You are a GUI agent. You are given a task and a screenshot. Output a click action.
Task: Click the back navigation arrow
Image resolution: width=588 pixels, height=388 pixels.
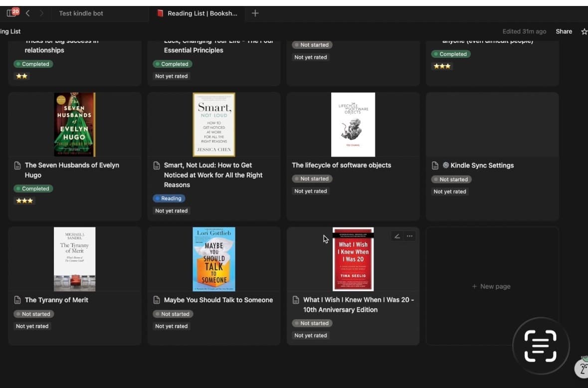click(27, 13)
